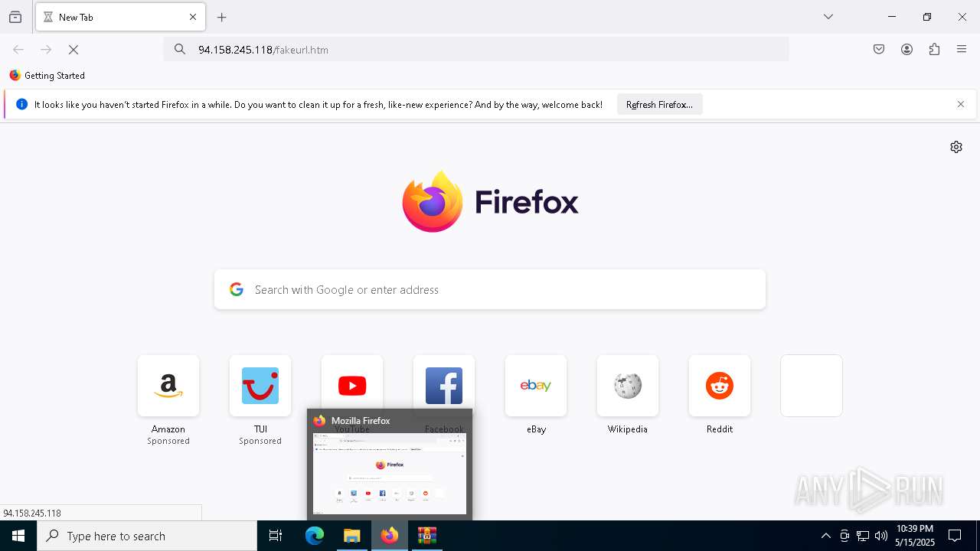Click the Refresh Firefox... button

(x=659, y=105)
